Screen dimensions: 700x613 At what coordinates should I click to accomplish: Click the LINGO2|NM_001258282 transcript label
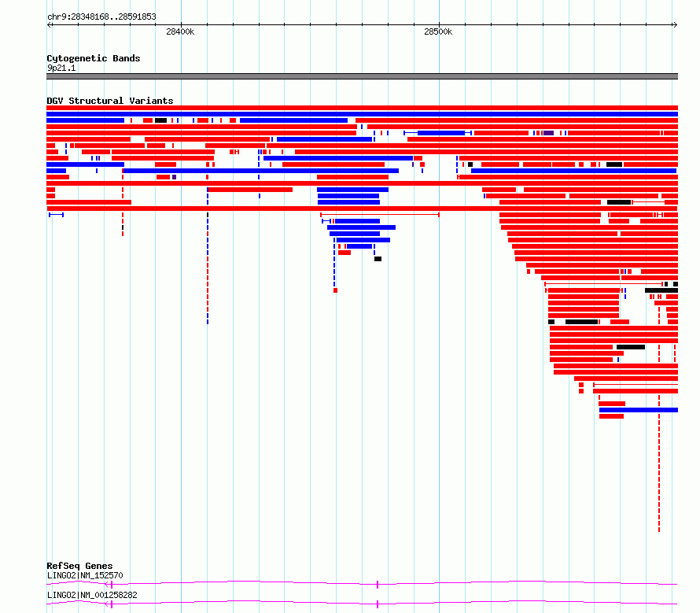point(92,595)
